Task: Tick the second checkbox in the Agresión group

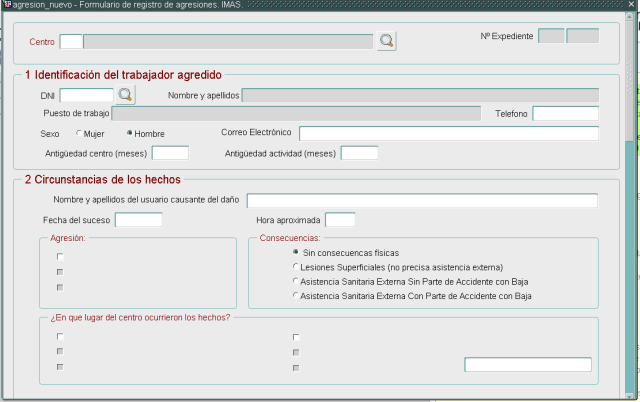Action: (60, 272)
